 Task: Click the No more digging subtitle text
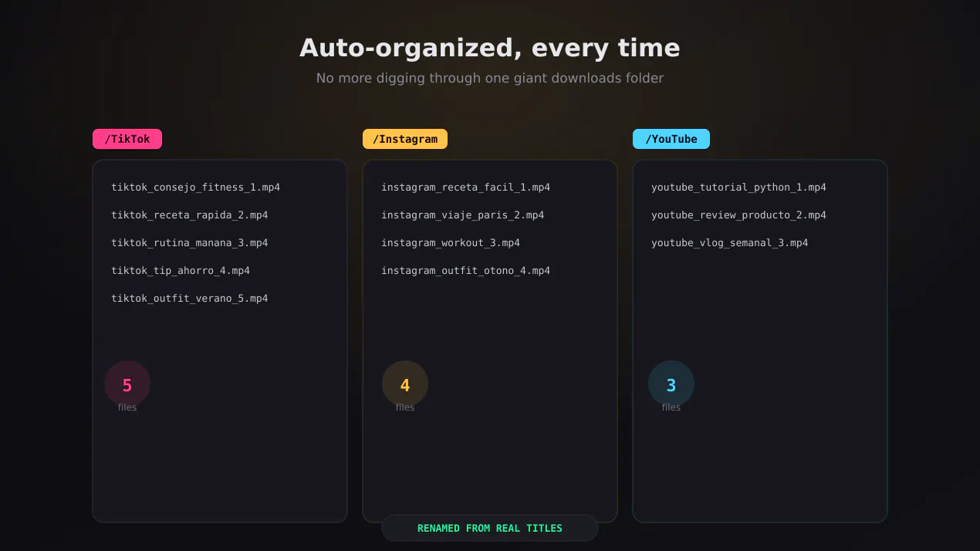click(x=490, y=78)
